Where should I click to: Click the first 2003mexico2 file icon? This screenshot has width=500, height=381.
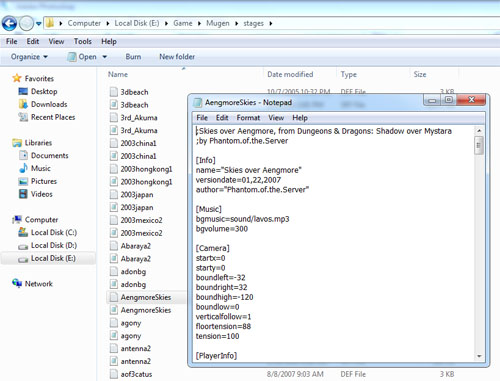114,220
